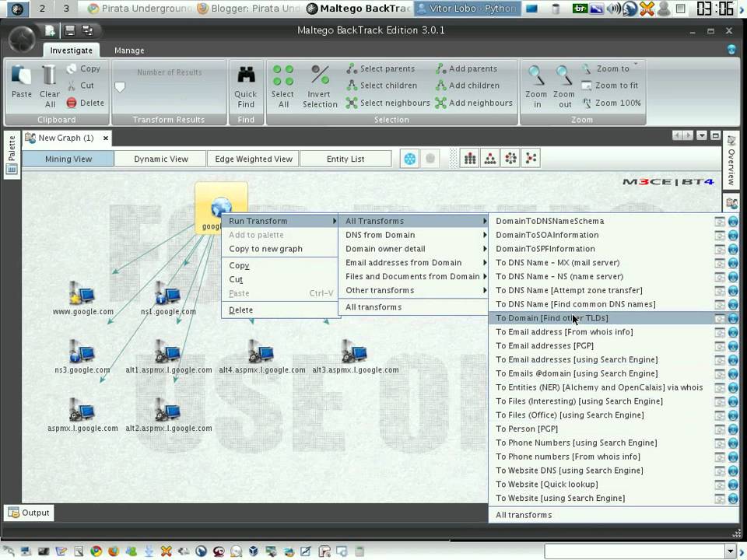Image resolution: width=747 pixels, height=560 pixels.
Task: Click Add parents
Action: (466, 68)
